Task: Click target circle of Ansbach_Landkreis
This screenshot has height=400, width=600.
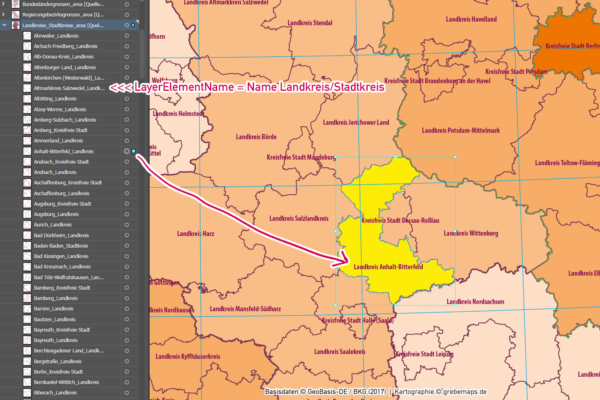Action: [127, 172]
